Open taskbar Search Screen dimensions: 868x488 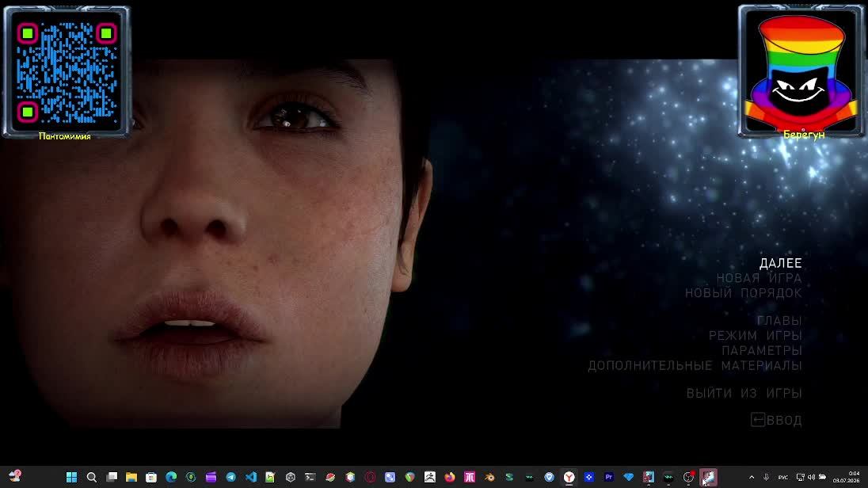[x=91, y=477]
